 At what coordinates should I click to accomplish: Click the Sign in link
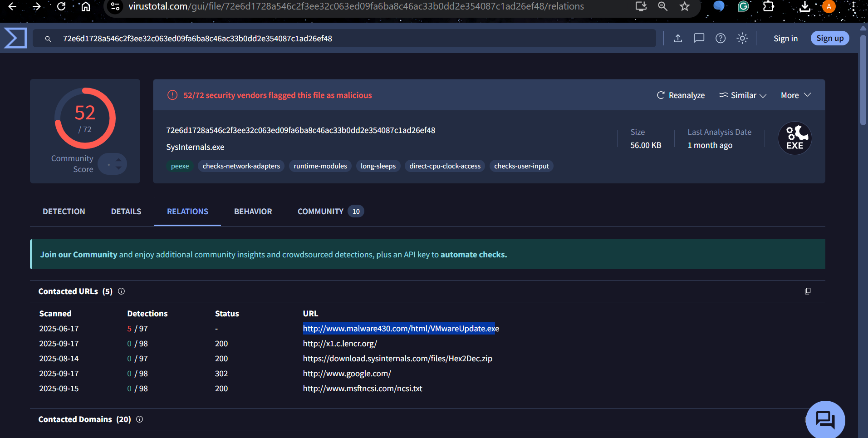[785, 39]
